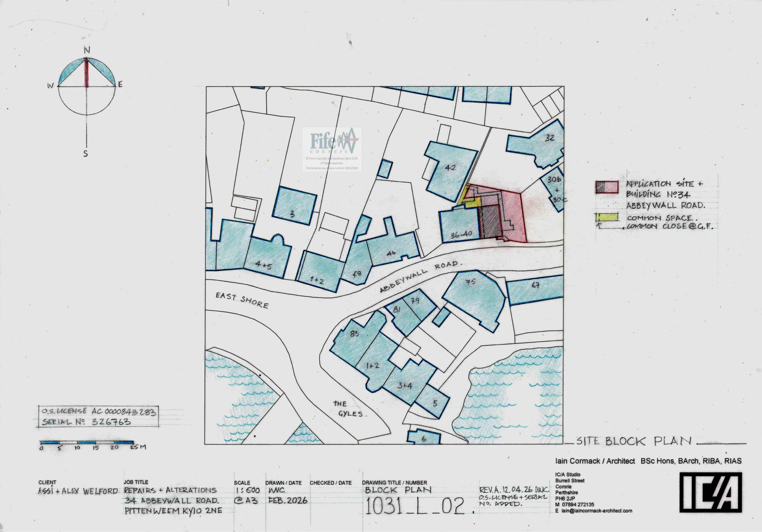Click the 'SERIAL No 326763' text
Screen dimensions: 762x532
point(86,422)
